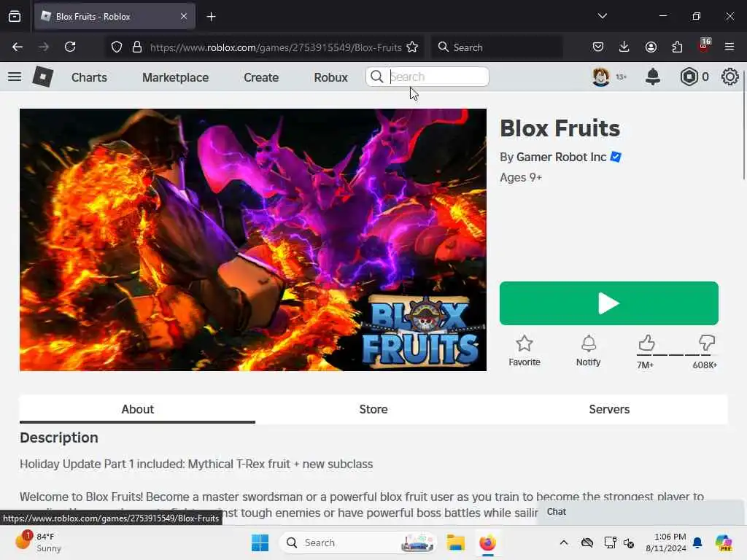Open the Windows Start menu

pyautogui.click(x=260, y=542)
